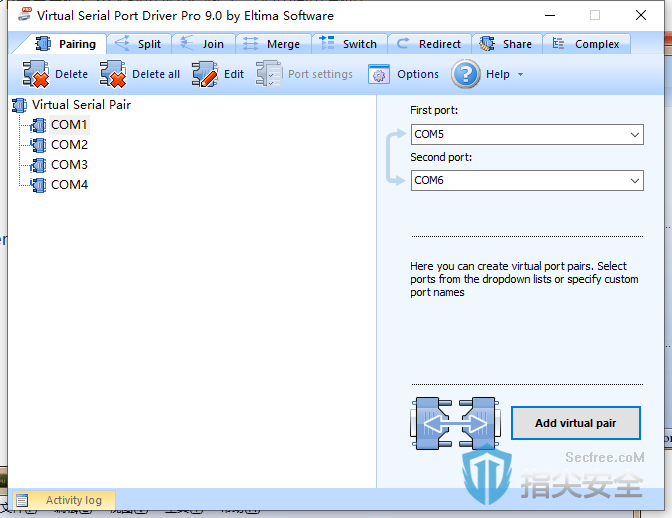Open the Join tab

203,44
